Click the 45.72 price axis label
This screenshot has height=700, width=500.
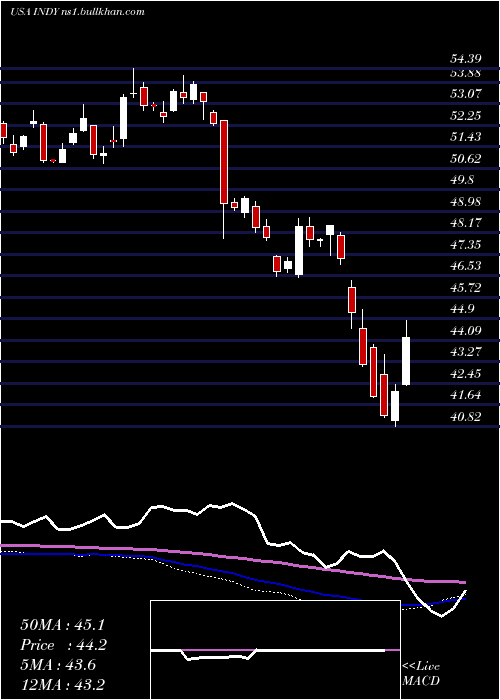[x=465, y=288]
